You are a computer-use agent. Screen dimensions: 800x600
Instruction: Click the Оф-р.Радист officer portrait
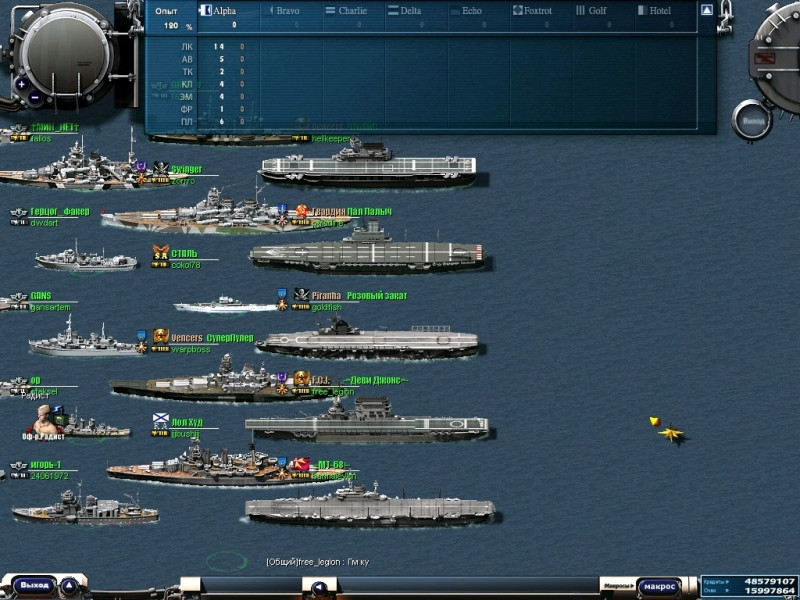[x=45, y=422]
